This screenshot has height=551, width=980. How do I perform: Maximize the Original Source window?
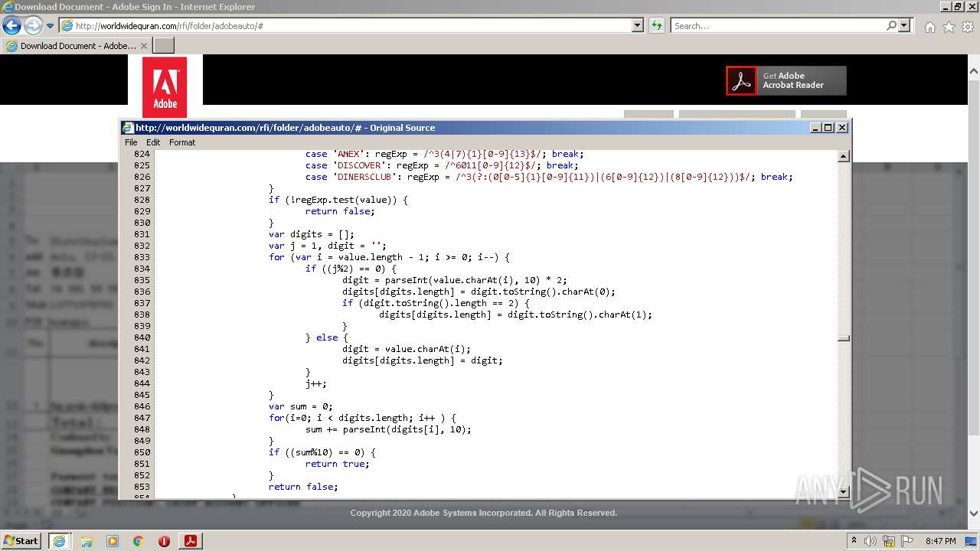tap(828, 128)
